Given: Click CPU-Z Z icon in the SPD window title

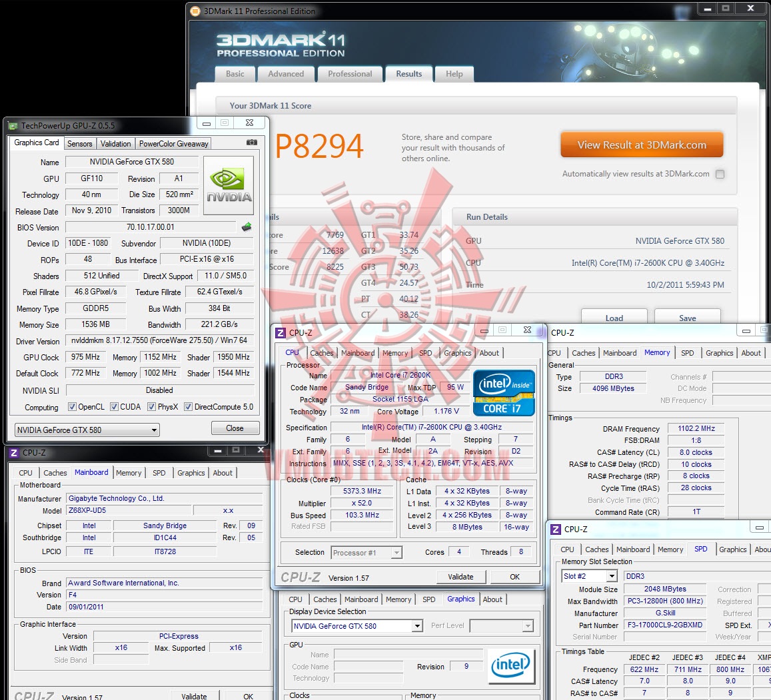Looking at the screenshot, I should pos(556,529).
